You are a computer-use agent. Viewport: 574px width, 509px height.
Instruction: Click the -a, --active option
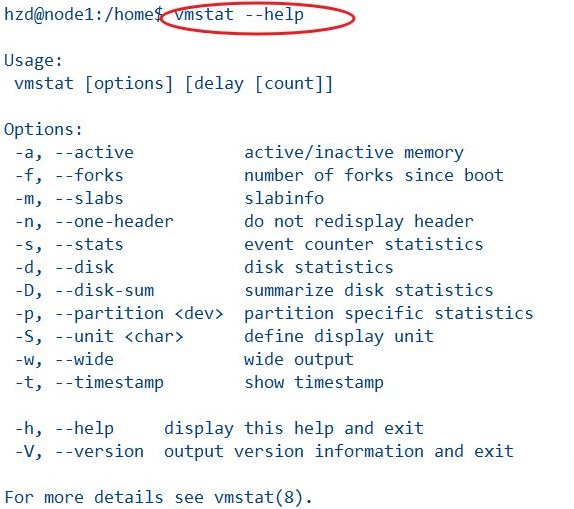point(74,153)
